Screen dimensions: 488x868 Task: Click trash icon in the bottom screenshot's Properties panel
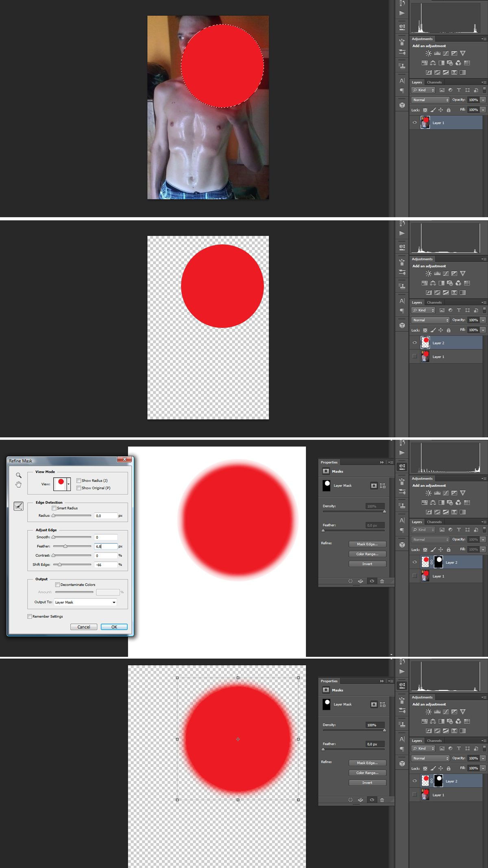pos(382,800)
